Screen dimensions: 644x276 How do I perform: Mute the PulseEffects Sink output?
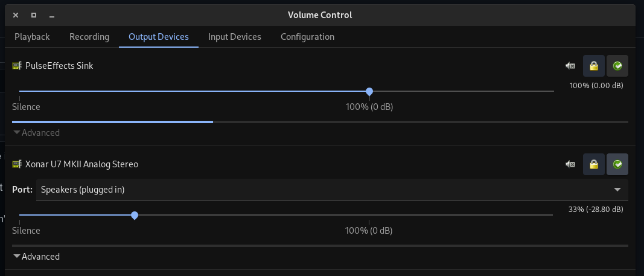coord(570,66)
